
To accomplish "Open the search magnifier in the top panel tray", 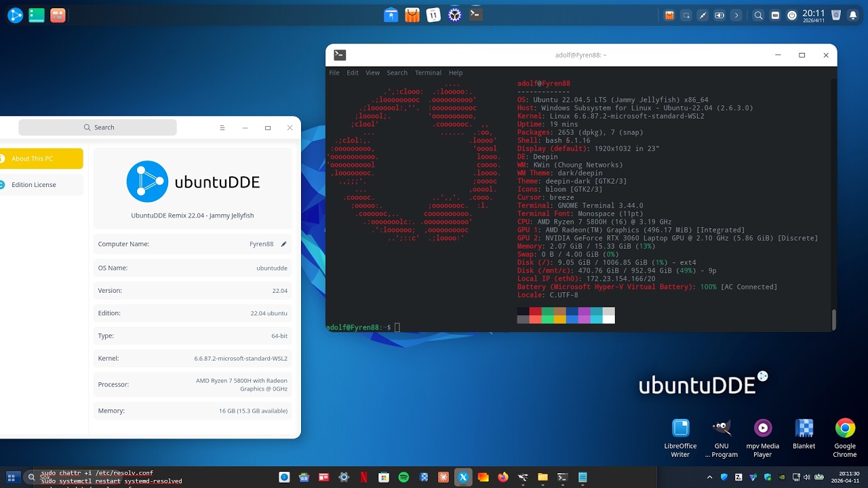I will click(759, 15).
